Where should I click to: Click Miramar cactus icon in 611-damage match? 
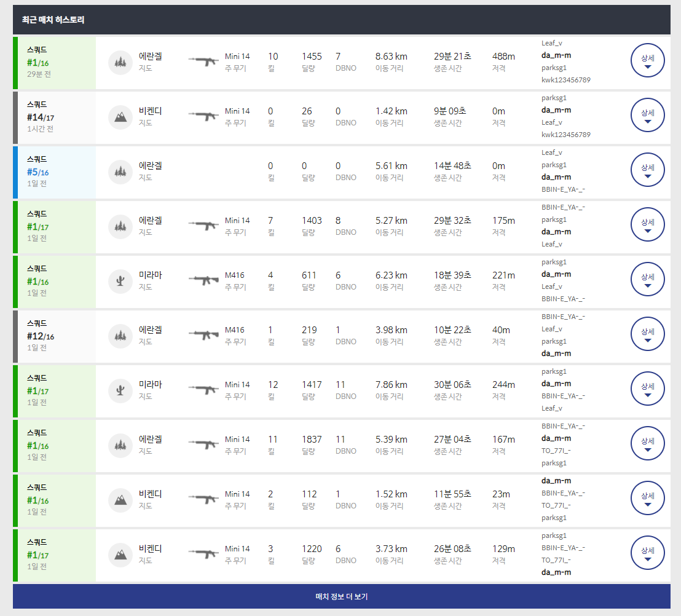tap(120, 281)
